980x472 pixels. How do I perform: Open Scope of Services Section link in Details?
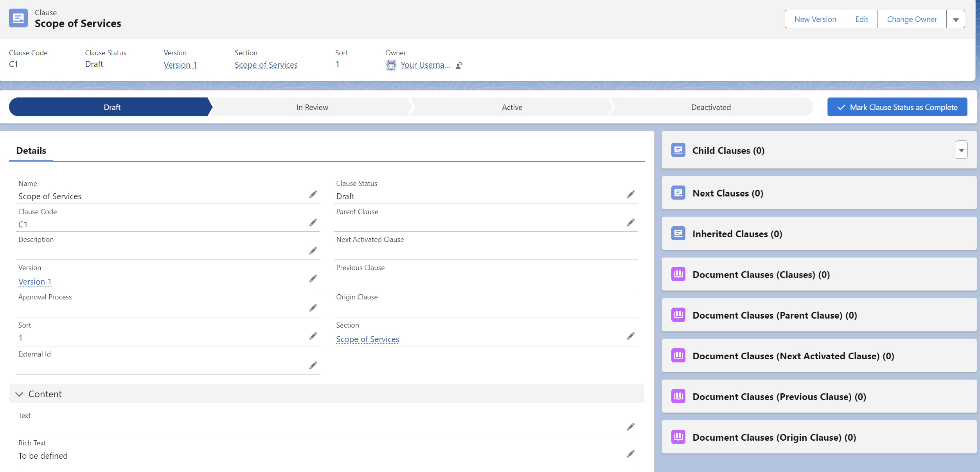pyautogui.click(x=367, y=339)
